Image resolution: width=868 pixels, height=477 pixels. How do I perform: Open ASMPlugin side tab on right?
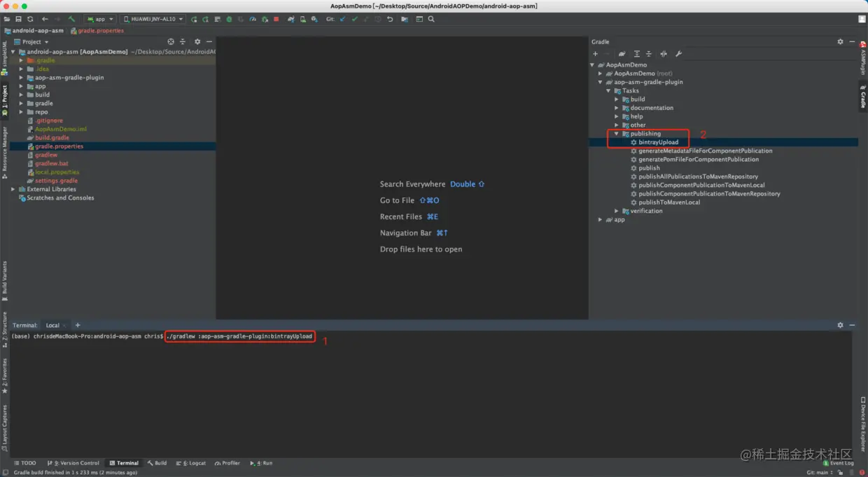(863, 58)
